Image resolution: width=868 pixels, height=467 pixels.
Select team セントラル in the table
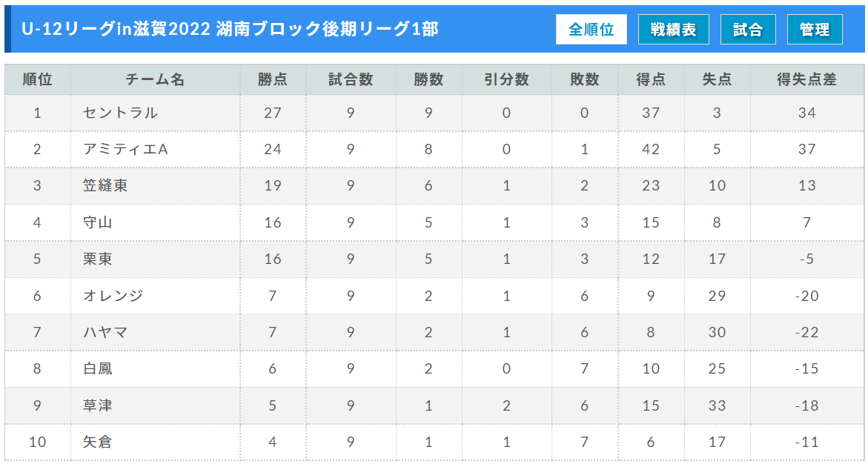point(121,113)
